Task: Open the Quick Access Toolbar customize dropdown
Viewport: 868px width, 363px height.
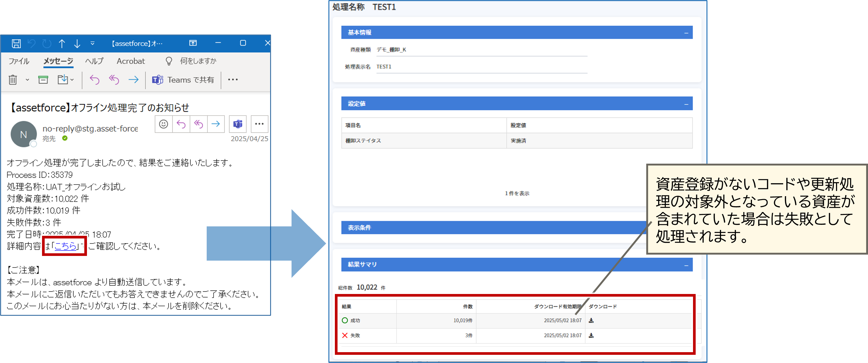Action: (92, 43)
